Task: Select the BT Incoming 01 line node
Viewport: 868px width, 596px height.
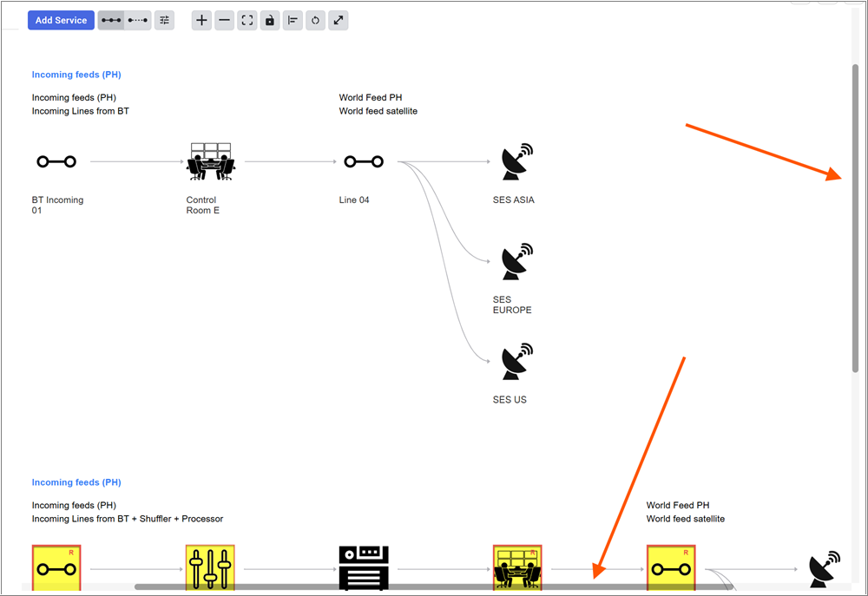Action: (56, 161)
